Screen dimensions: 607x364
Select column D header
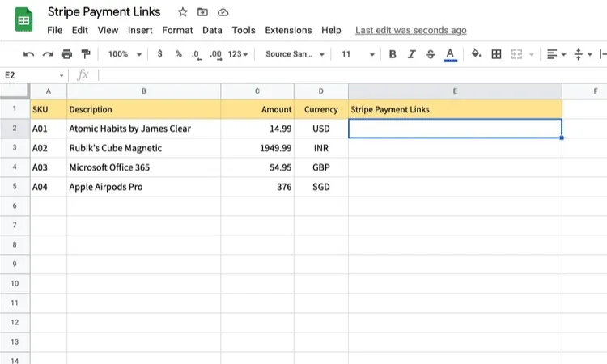pyautogui.click(x=321, y=91)
